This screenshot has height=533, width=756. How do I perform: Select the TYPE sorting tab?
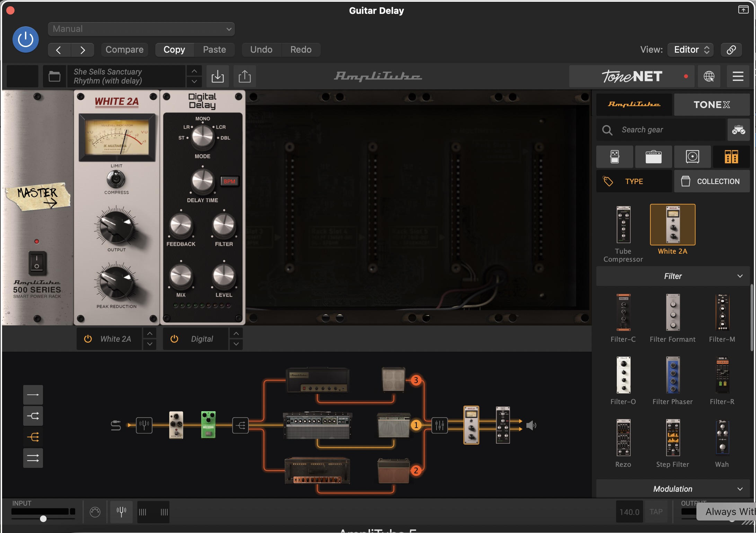(x=634, y=181)
